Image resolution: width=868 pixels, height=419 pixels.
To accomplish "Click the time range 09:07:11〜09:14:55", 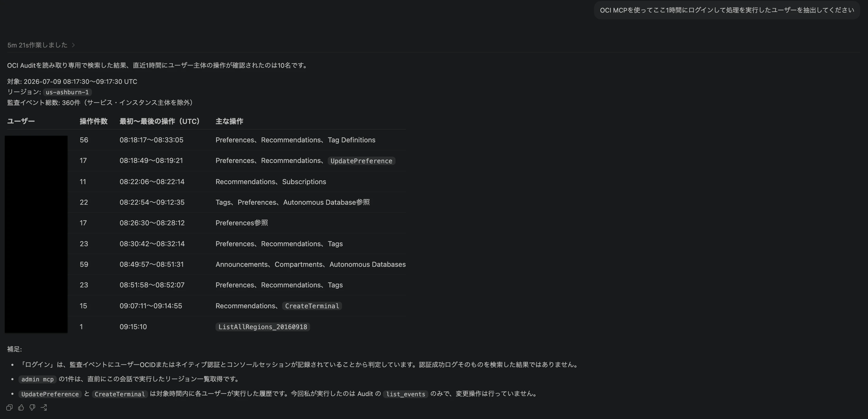I will pos(151,306).
